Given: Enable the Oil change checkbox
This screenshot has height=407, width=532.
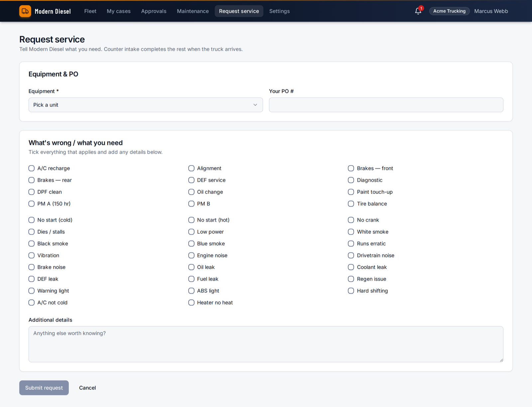Looking at the screenshot, I should point(191,192).
